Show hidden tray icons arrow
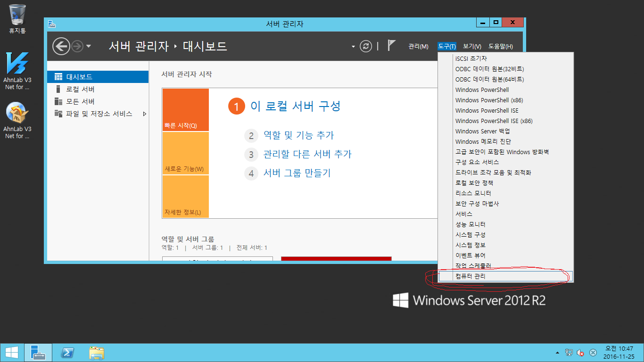The image size is (644, 362). pos(558,353)
